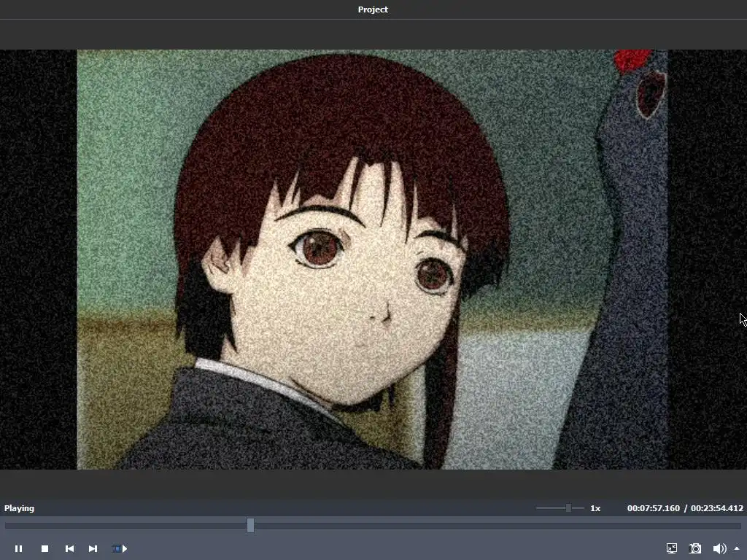This screenshot has width=747, height=560.
Task: Click the Project title at top
Action: [373, 9]
